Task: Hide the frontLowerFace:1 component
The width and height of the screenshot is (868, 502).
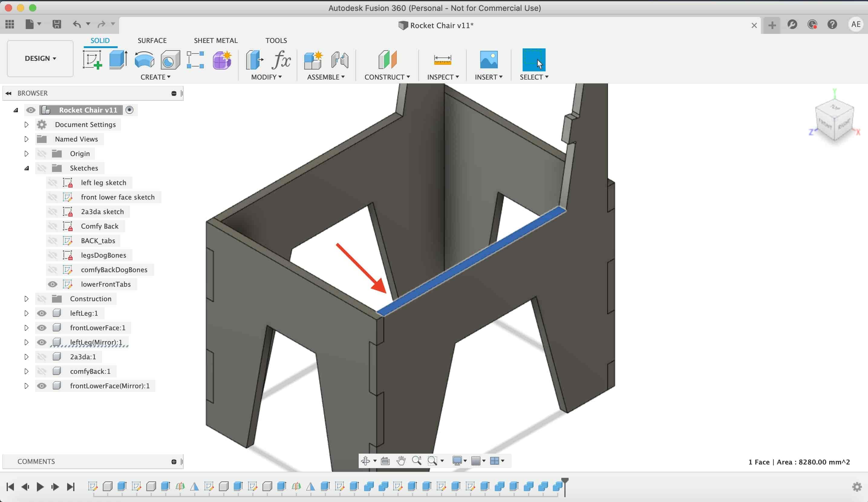Action: pyautogui.click(x=41, y=328)
